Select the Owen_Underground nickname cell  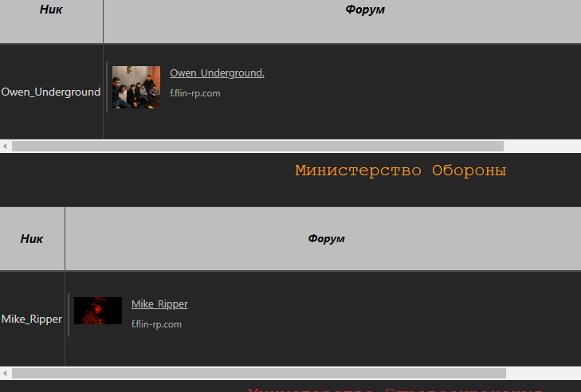tap(51, 92)
